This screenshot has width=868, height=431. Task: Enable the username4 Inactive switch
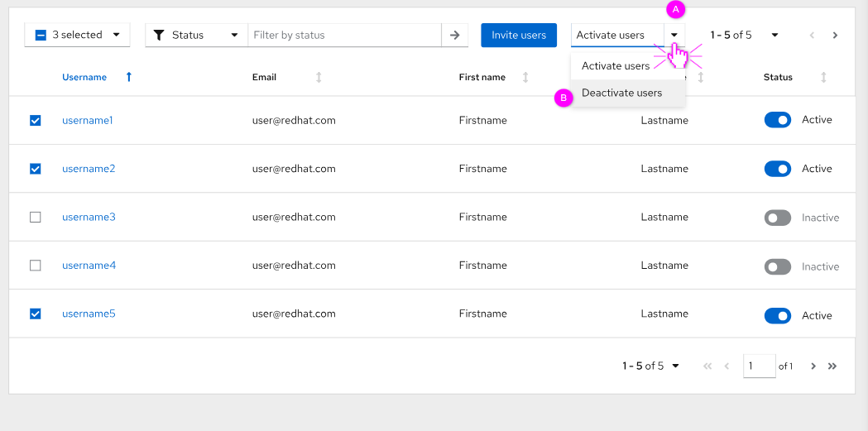click(x=778, y=266)
